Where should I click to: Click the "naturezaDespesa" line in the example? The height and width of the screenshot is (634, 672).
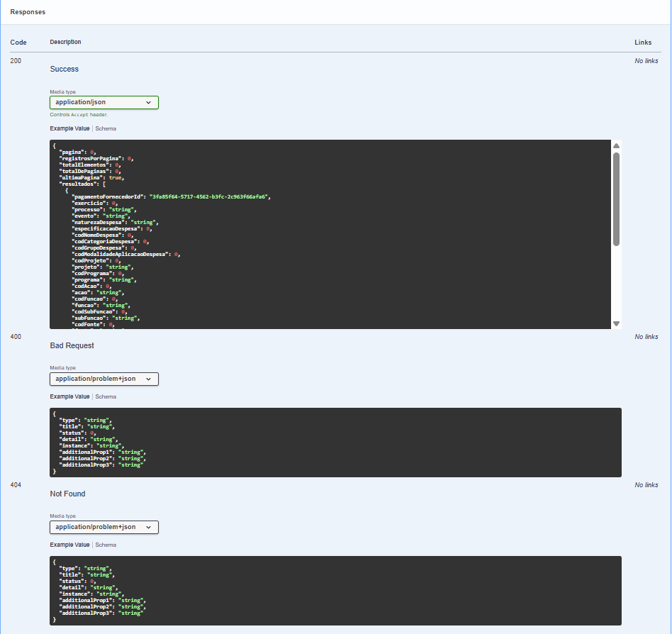(x=116, y=223)
